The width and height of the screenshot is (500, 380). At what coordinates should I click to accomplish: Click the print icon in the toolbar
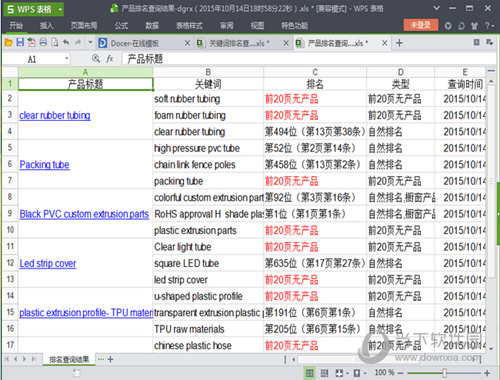(43, 42)
